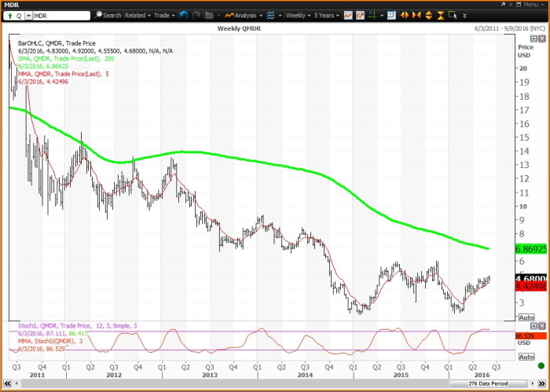The image size is (550, 392).
Task: Click the blue undo arrow icon
Action: pyautogui.click(x=183, y=15)
